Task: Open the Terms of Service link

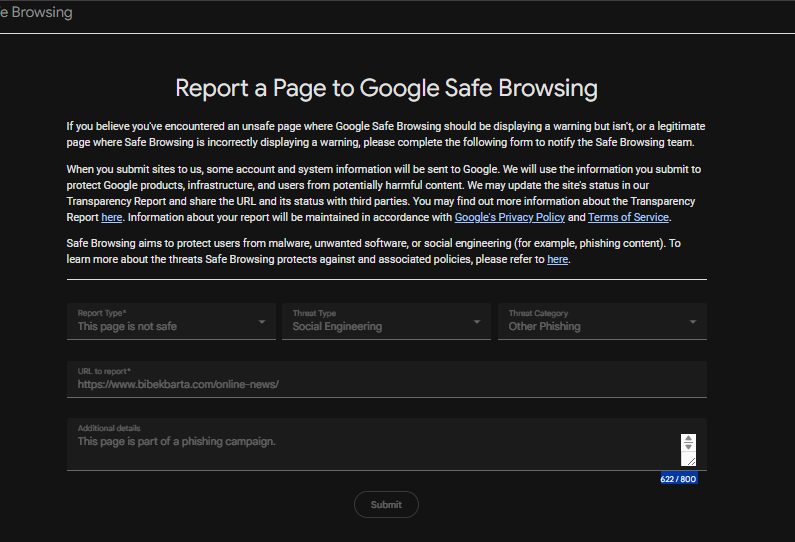Action: 628,217
